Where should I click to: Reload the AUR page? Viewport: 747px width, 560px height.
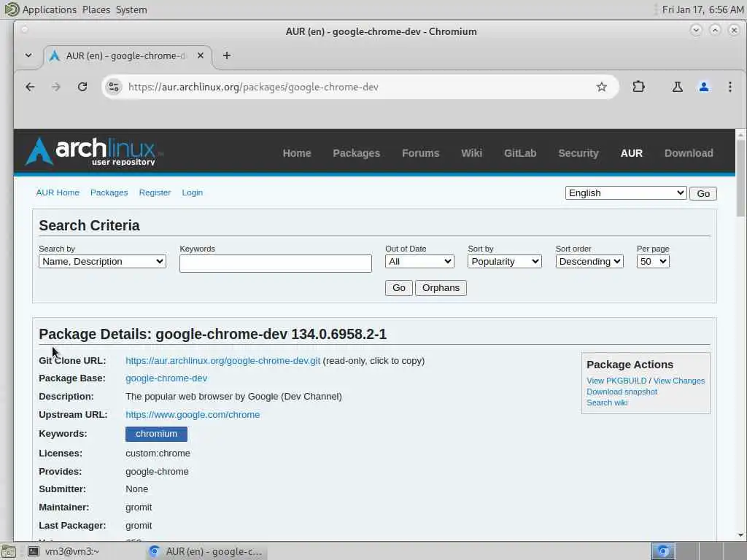pyautogui.click(x=82, y=87)
